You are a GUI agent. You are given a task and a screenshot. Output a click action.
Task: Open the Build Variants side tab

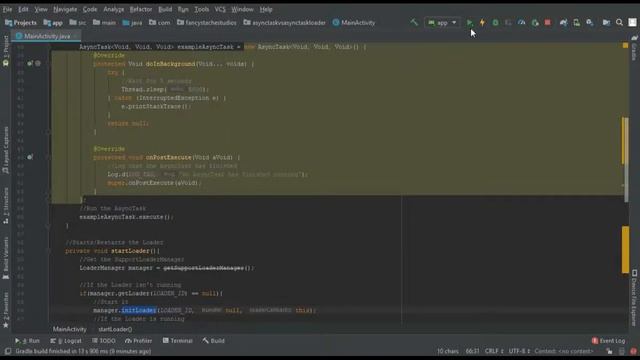6,258
